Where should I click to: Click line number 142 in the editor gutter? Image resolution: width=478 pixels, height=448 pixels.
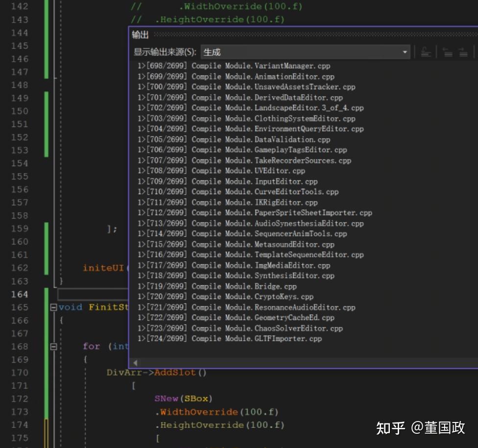pos(20,6)
